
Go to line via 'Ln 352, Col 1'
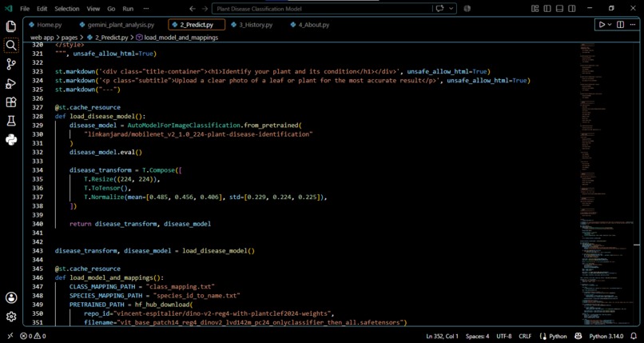pyautogui.click(x=443, y=336)
